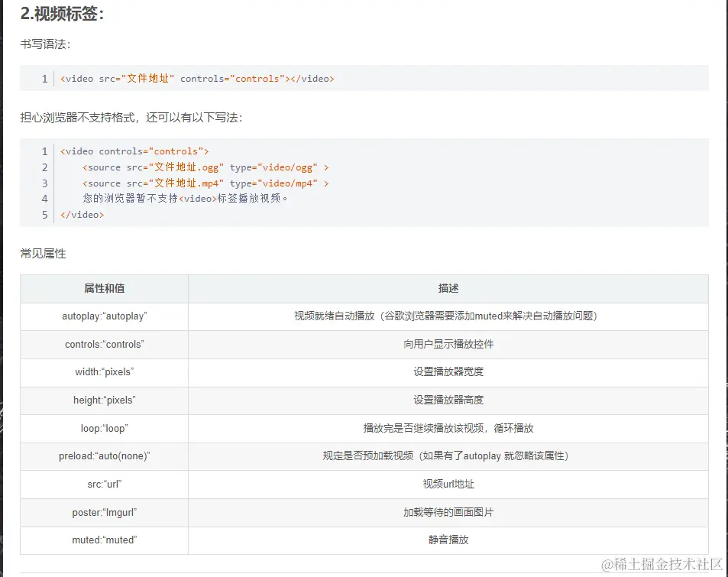The image size is (728, 577).
Task: Click the cell src:"url"
Action: [x=105, y=484]
